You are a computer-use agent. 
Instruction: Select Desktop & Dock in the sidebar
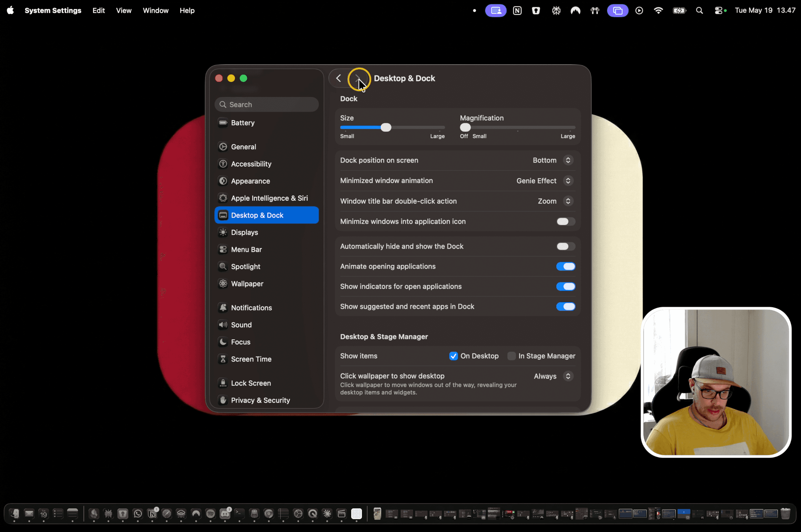(x=266, y=215)
